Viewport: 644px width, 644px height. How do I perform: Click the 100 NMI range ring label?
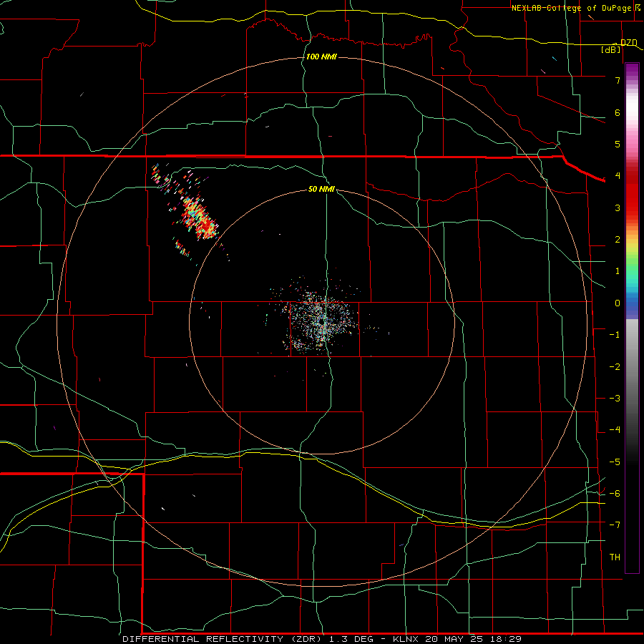[x=321, y=57]
